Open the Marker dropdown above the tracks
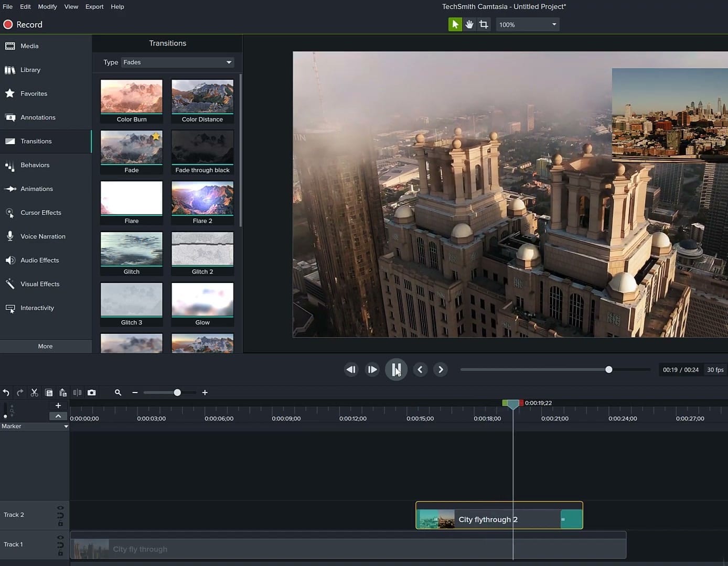Screen dimensions: 728x566 coord(35,426)
